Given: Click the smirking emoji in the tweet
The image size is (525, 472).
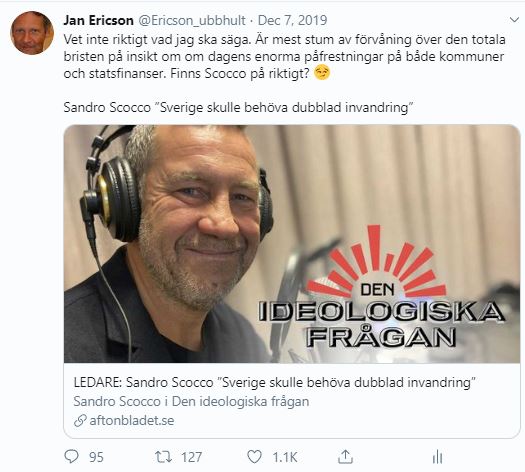Looking at the screenshot, I should 322,73.
